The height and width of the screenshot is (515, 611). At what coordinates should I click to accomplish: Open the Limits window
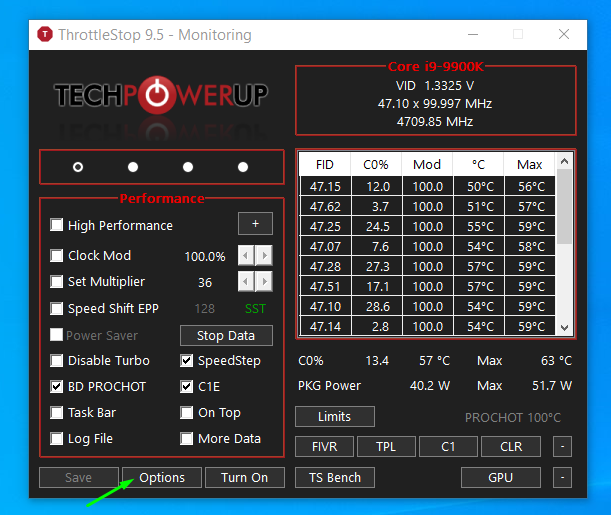pyautogui.click(x=335, y=416)
